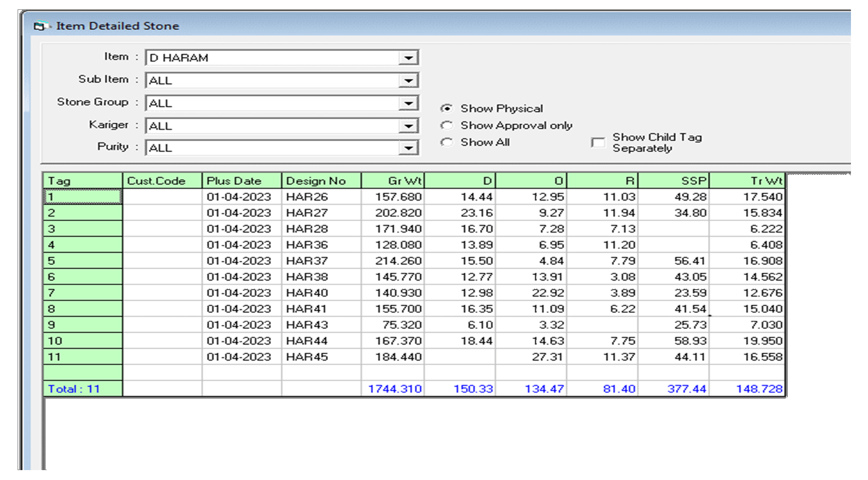Select the Tag 11 row cell
Viewport: 868px width, 480px height.
(83, 357)
